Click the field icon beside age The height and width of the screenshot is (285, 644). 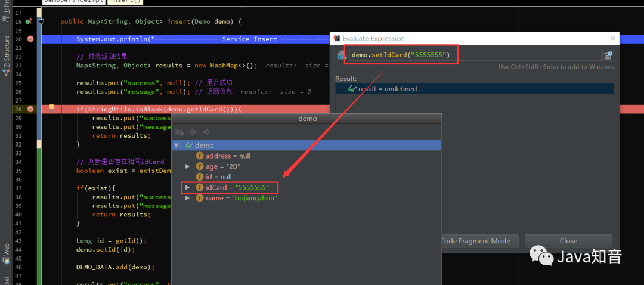[x=200, y=166]
